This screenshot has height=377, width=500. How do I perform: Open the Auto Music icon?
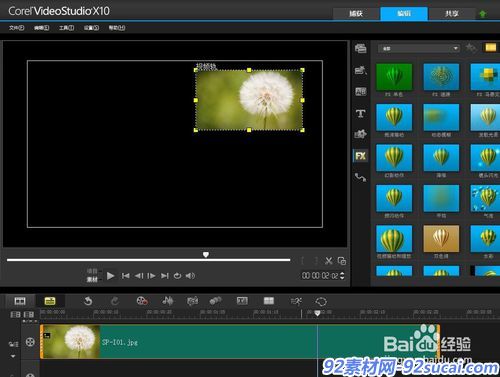tap(192, 301)
